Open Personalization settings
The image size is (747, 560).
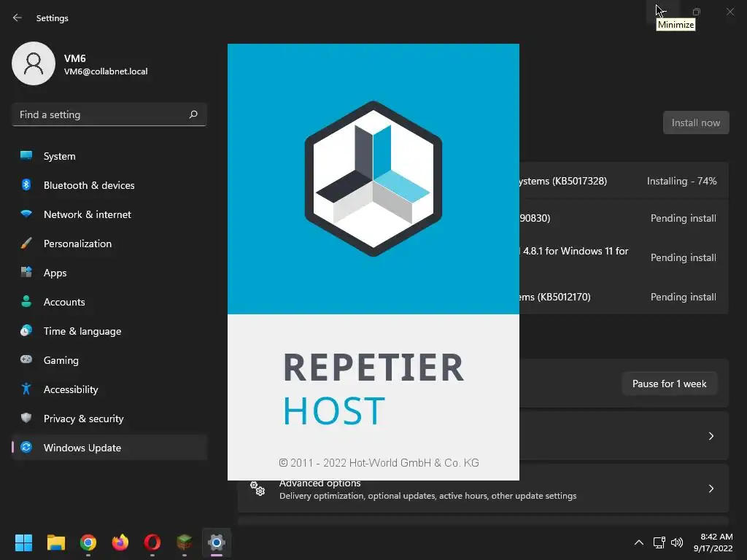[109, 244]
